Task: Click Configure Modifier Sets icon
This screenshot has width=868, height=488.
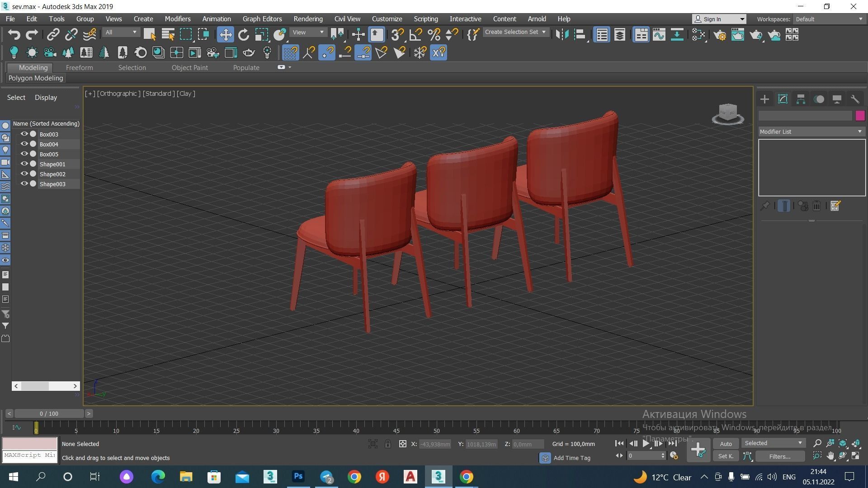Action: pos(835,206)
